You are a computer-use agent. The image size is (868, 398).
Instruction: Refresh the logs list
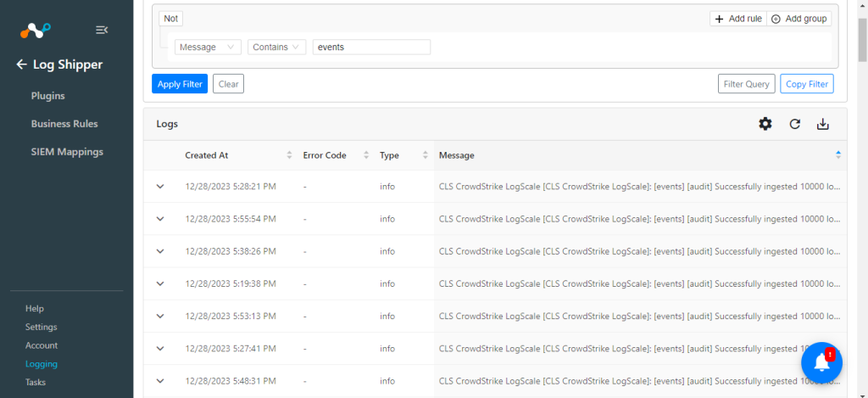pos(795,124)
